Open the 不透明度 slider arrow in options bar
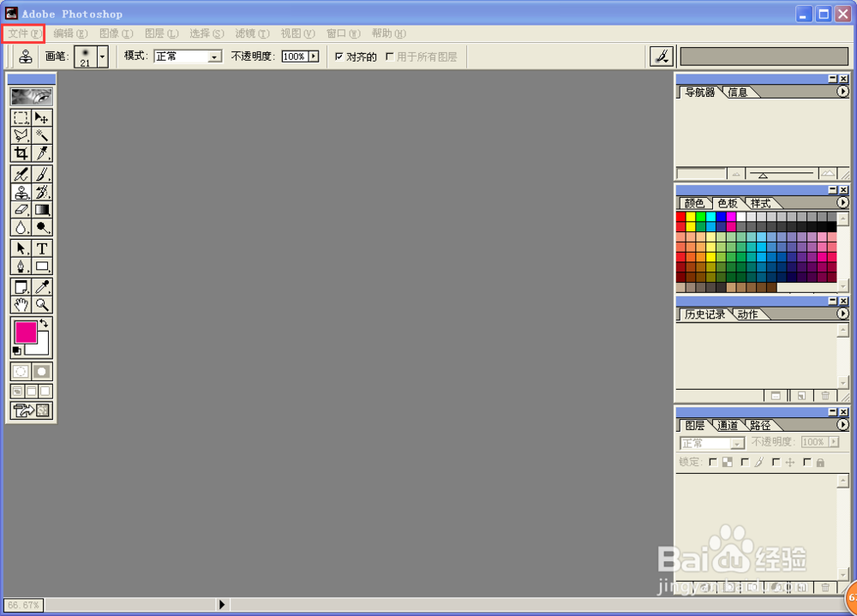The height and width of the screenshot is (616, 857). point(314,57)
